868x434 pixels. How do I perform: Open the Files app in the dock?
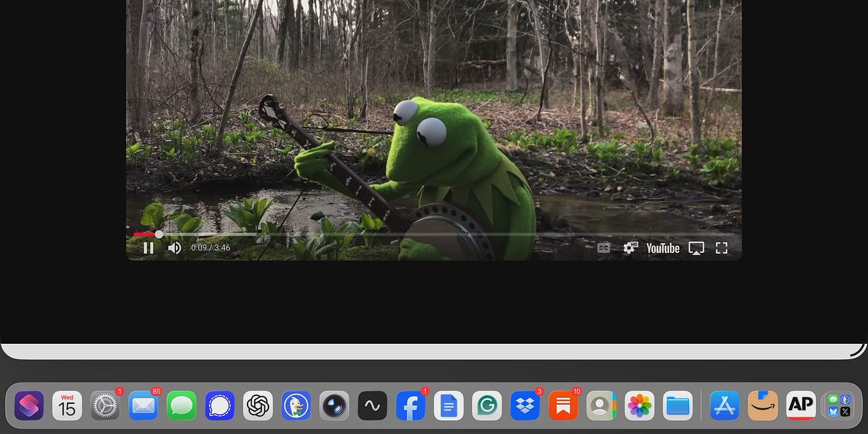(678, 405)
